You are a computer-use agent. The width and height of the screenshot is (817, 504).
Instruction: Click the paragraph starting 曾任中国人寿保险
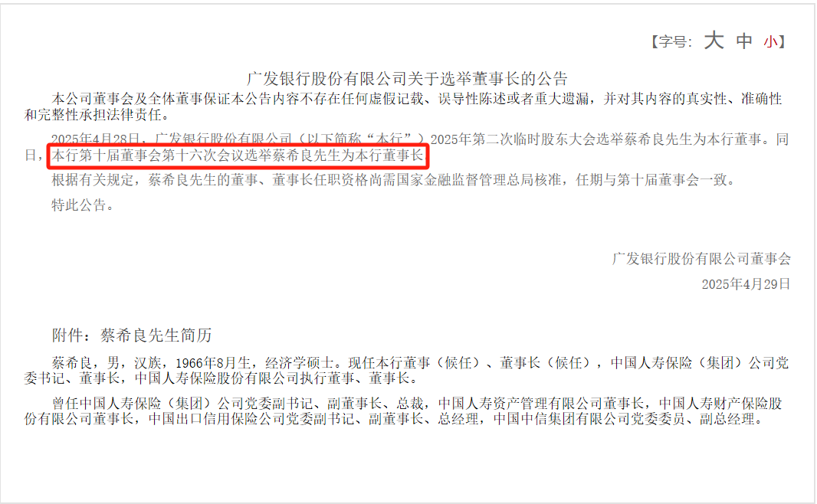coord(403,411)
